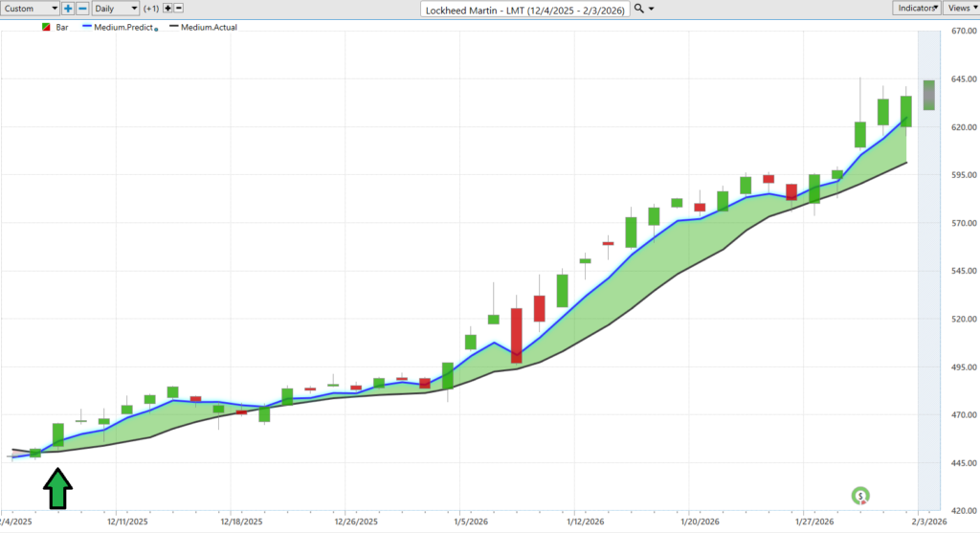980x533 pixels.
Task: Open the Custom date range dropdown
Action: click(30, 9)
